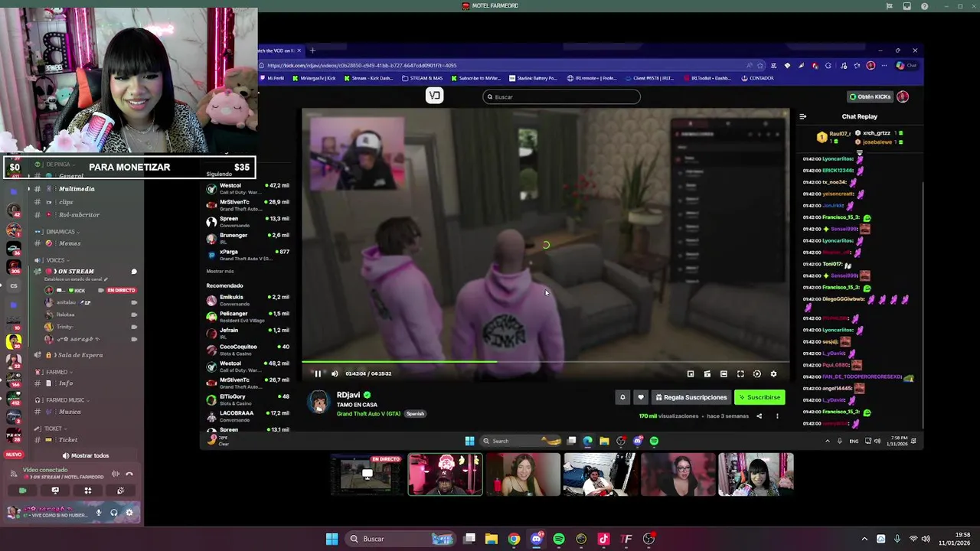This screenshot has height=551, width=980.
Task: Toggle Discord microphone mute
Action: [98, 513]
